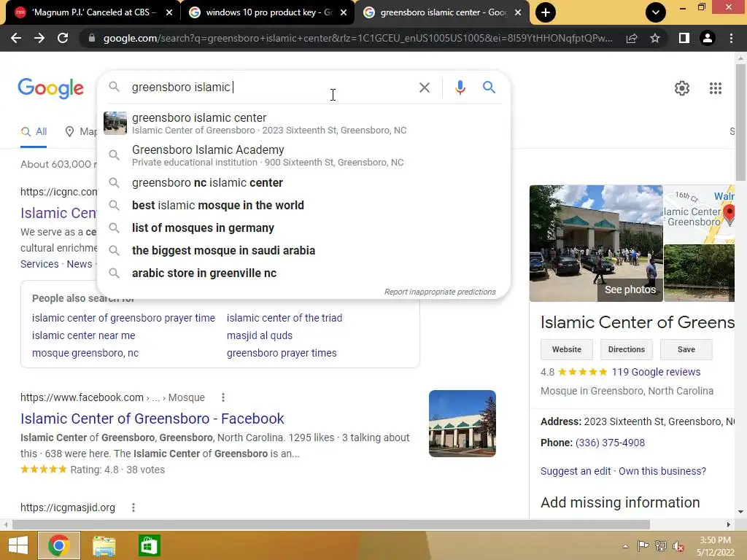Open Windows Start menu
Screen dimensions: 747x560
pyautogui.click(x=18, y=545)
